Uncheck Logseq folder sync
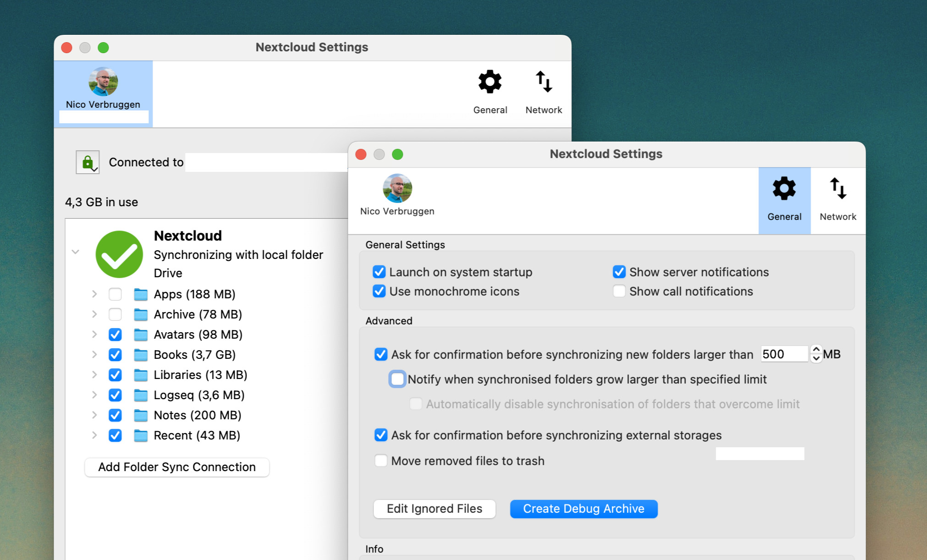 point(115,395)
